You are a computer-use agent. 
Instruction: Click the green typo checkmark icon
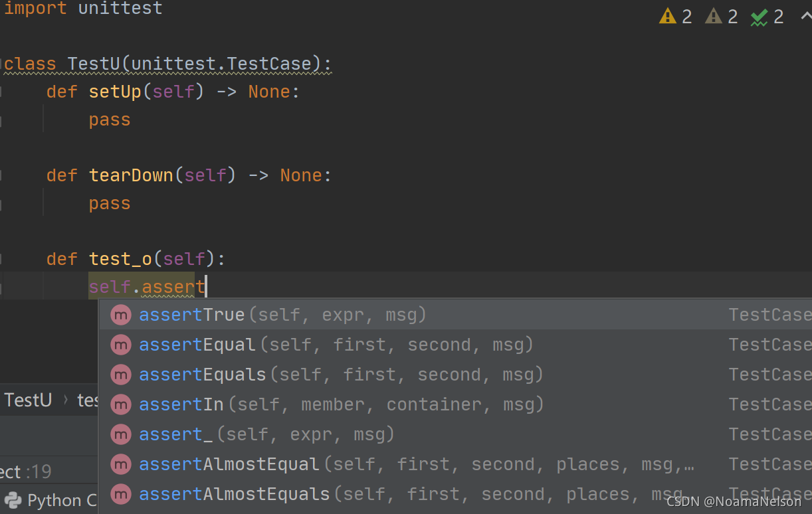tap(759, 17)
